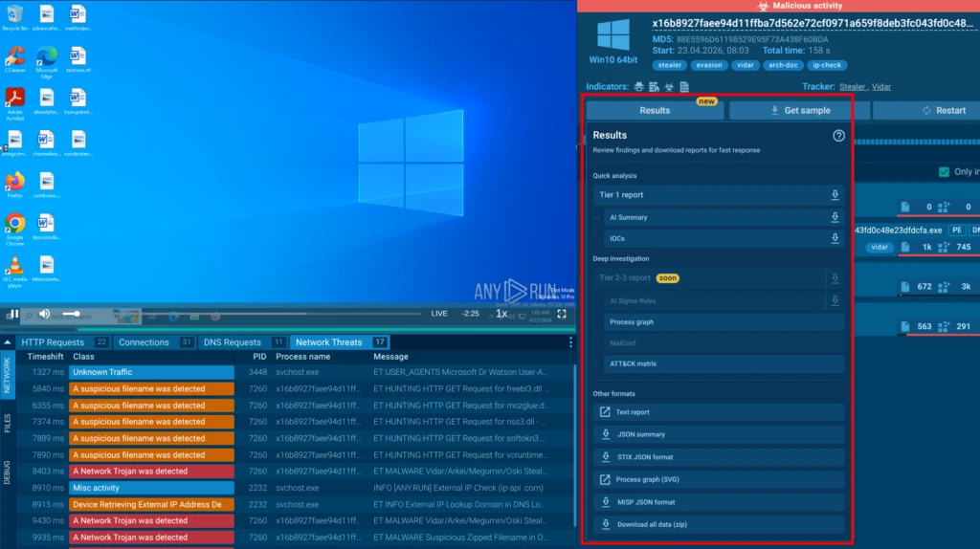Screen dimensions: 980x549
Task: Open the three-dot menu in network panel
Action: 571,342
